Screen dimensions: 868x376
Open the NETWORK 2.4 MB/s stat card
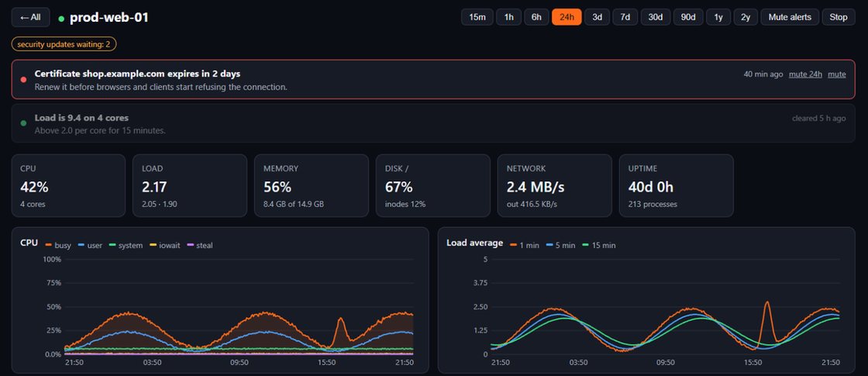tap(555, 185)
